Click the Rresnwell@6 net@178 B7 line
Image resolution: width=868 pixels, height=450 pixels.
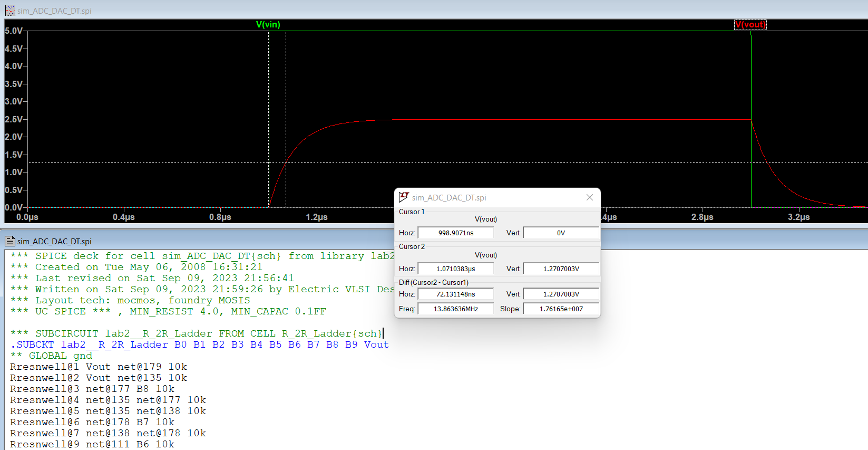pyautogui.click(x=92, y=422)
